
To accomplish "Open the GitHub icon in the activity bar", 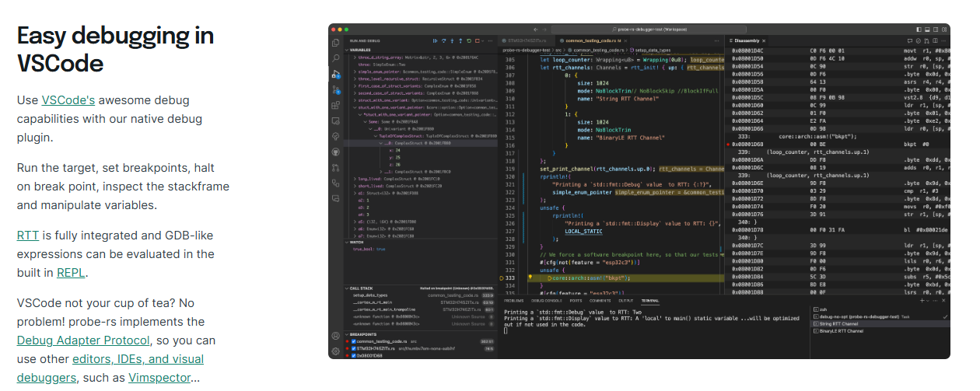I will pos(335,152).
